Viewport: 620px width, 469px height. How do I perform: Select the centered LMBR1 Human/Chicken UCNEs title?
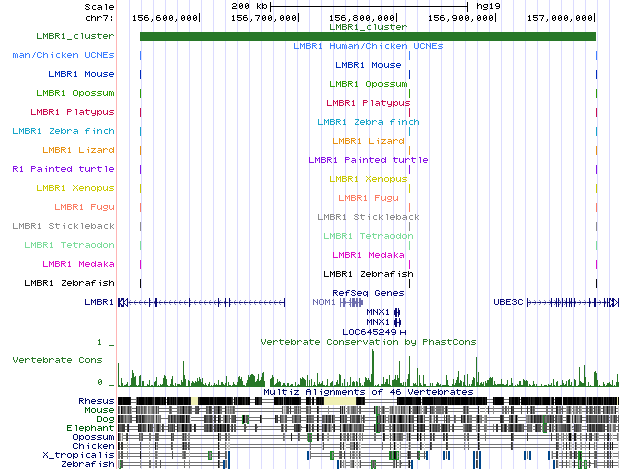pos(368,46)
